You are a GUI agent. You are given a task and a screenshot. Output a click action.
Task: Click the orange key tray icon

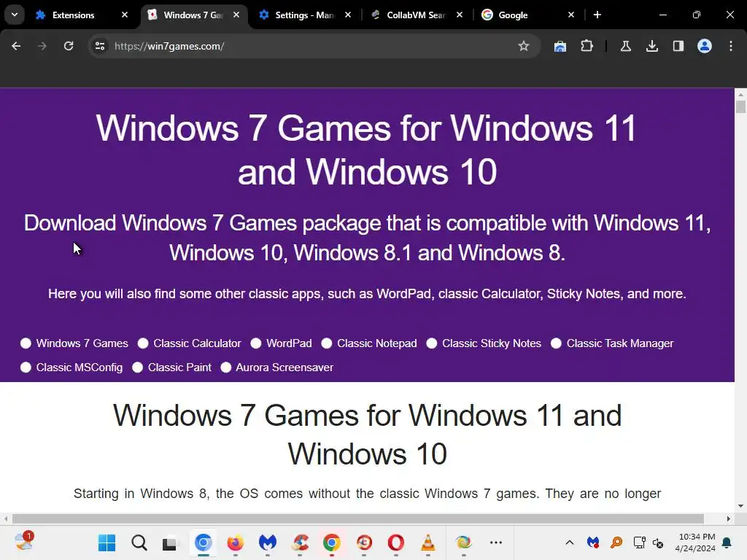coord(616,542)
